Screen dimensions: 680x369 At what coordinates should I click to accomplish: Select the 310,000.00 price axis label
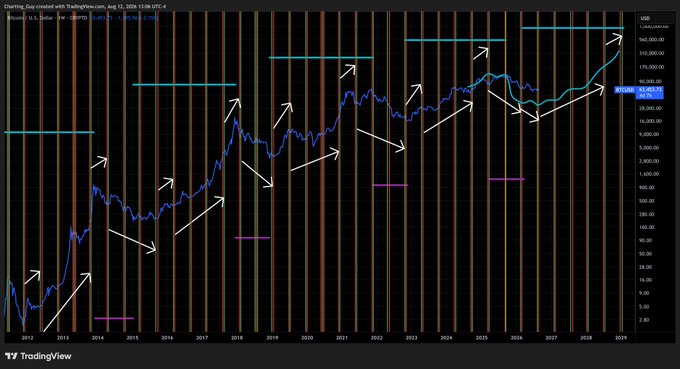point(652,53)
